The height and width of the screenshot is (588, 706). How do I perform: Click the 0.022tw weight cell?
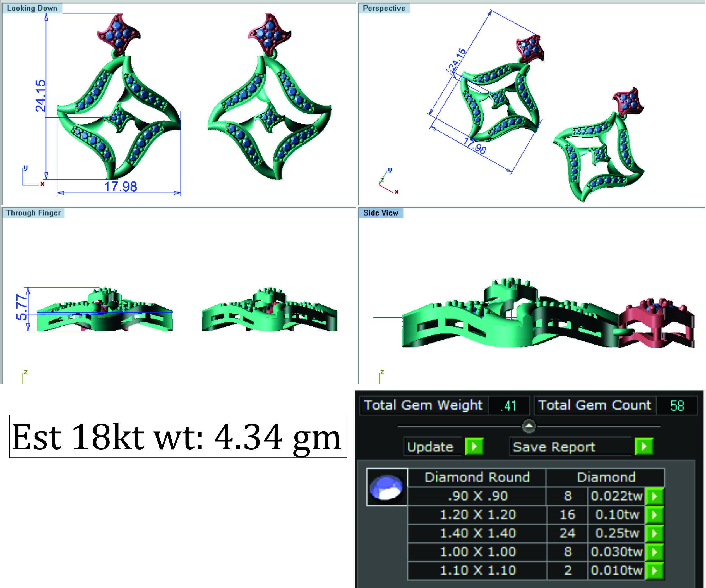click(617, 496)
